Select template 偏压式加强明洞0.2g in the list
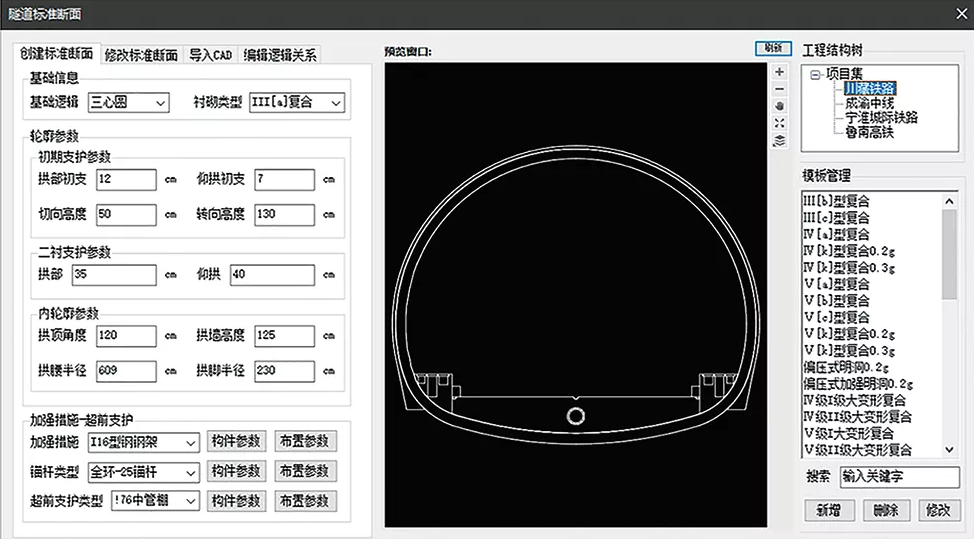The width and height of the screenshot is (974, 539). point(858,384)
